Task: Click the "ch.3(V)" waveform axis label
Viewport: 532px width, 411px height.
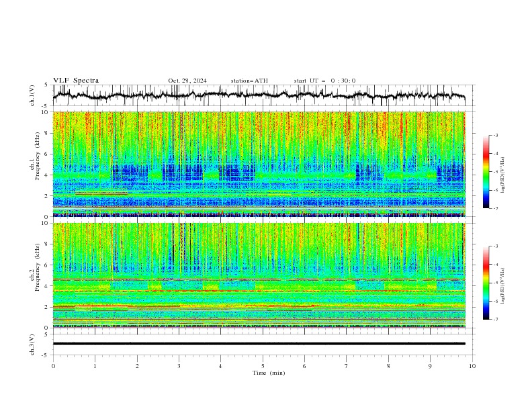Action: (32, 345)
